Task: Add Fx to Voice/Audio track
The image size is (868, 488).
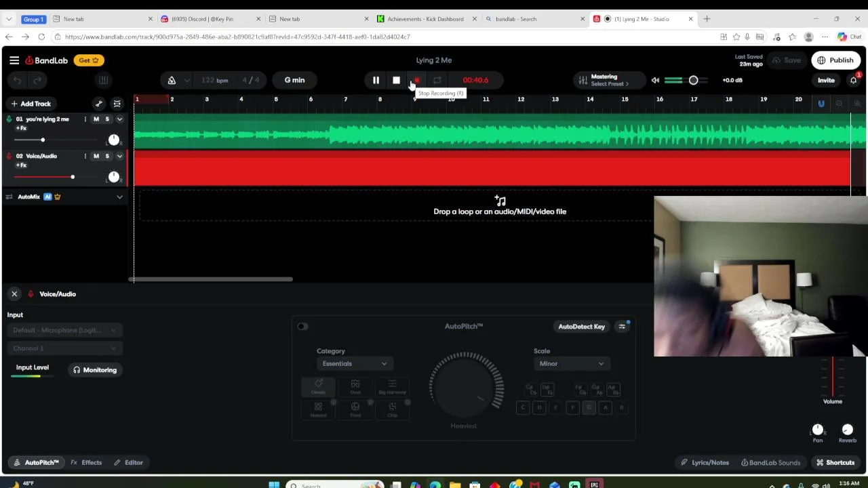Action: 22,165
